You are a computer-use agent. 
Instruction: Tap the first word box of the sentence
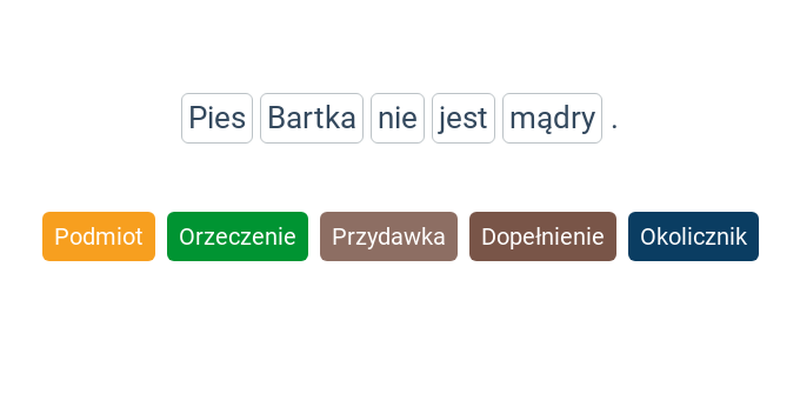coord(217,118)
